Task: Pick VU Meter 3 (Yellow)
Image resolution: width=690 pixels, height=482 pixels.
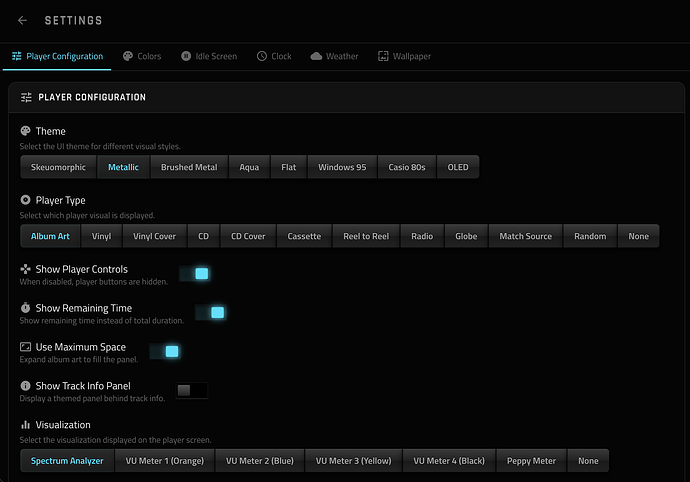Action: click(353, 460)
